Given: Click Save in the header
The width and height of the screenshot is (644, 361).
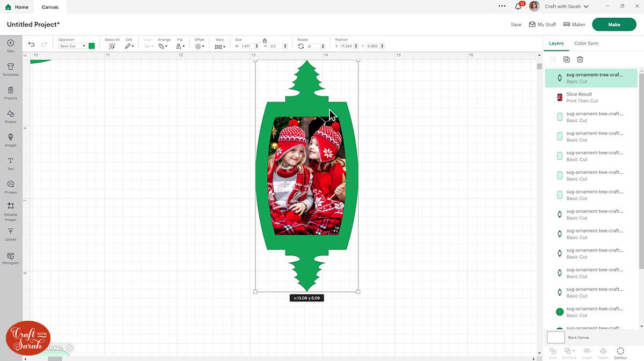Looking at the screenshot, I should click(x=516, y=25).
